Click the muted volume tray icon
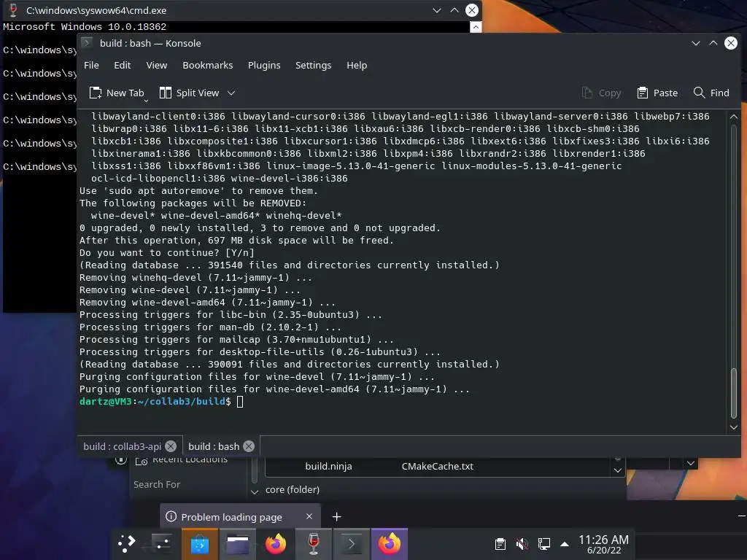Screen dimensions: 747x560 coord(522,544)
